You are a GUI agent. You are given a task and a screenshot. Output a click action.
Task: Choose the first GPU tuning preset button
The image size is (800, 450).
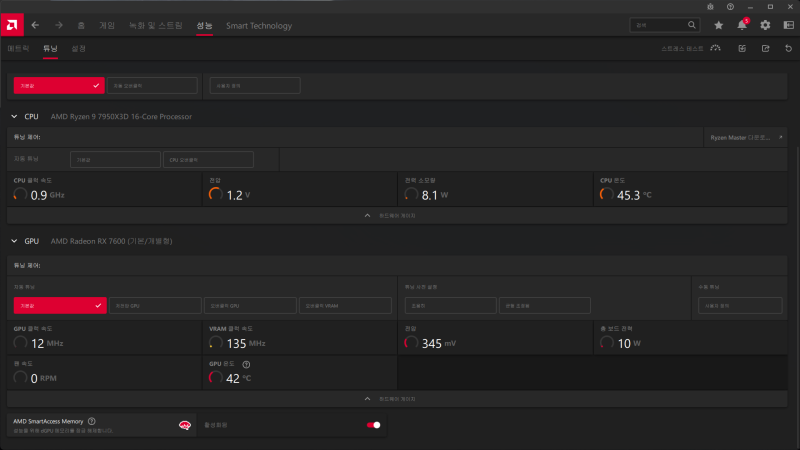tap(451, 306)
